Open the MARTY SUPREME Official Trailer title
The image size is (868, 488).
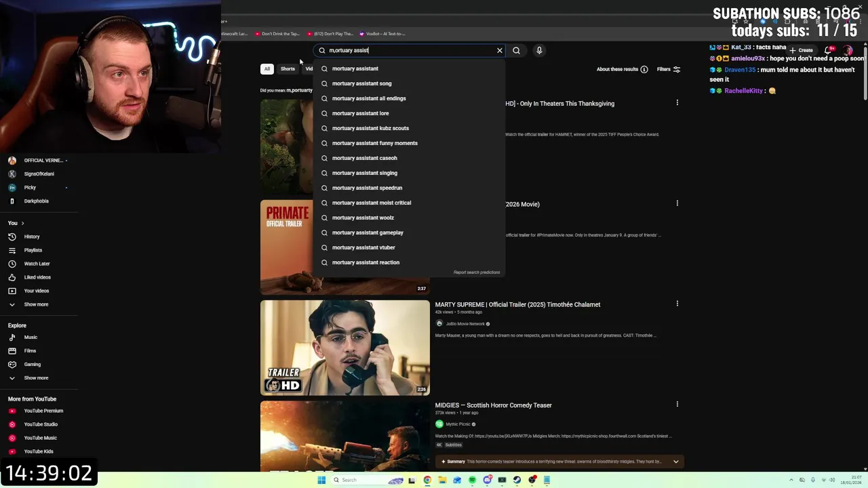[x=517, y=304]
